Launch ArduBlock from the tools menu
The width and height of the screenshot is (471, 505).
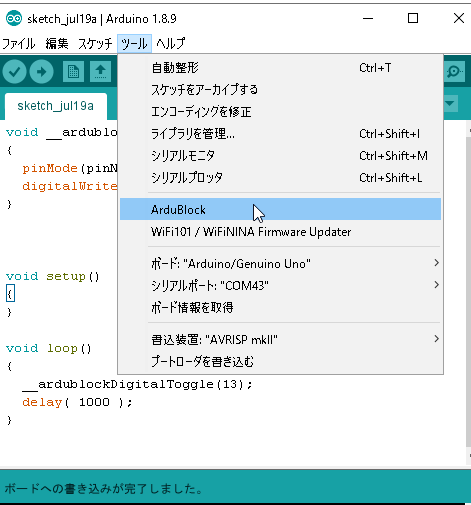pyautogui.click(x=280, y=209)
